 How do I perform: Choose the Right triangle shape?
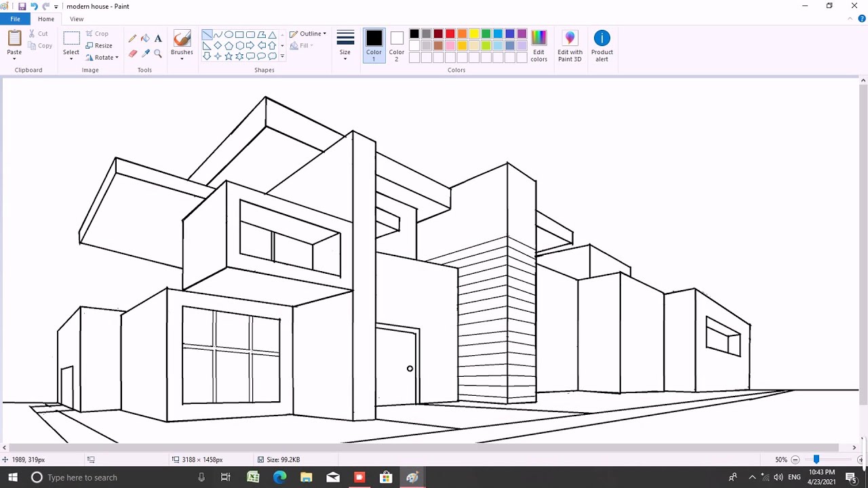tap(207, 45)
